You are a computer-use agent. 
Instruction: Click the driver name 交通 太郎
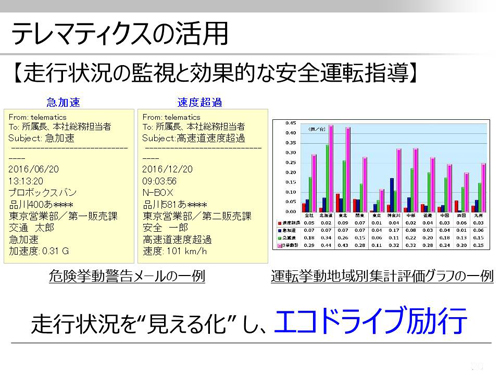click(31, 228)
